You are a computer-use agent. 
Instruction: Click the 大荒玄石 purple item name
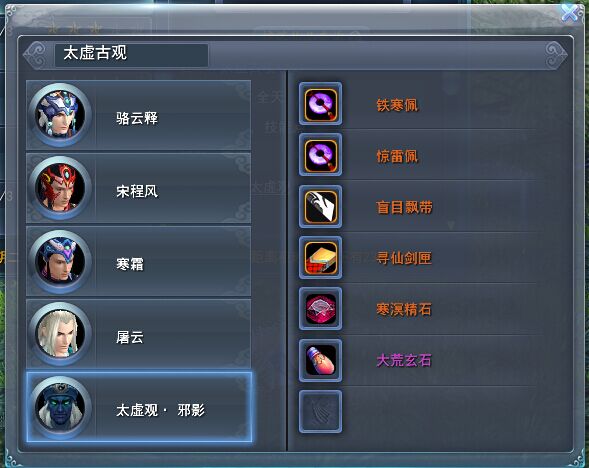404,360
